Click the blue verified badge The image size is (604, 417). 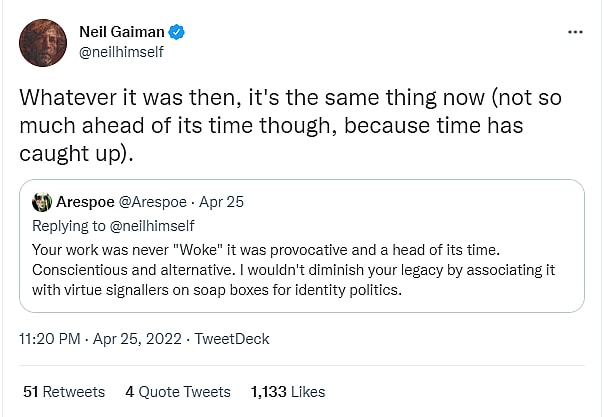[176, 32]
